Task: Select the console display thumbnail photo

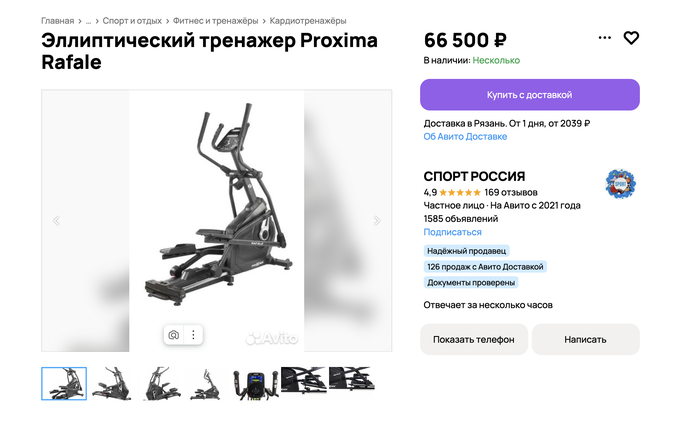Action: (256, 384)
